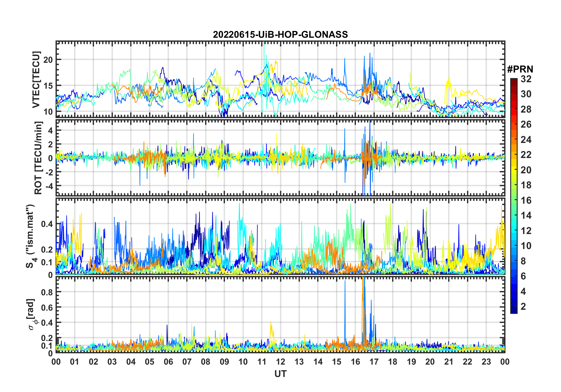Viewport: 561px width, 392px height.
Task: Click UT axis hour label 17
Action: tap(374, 362)
